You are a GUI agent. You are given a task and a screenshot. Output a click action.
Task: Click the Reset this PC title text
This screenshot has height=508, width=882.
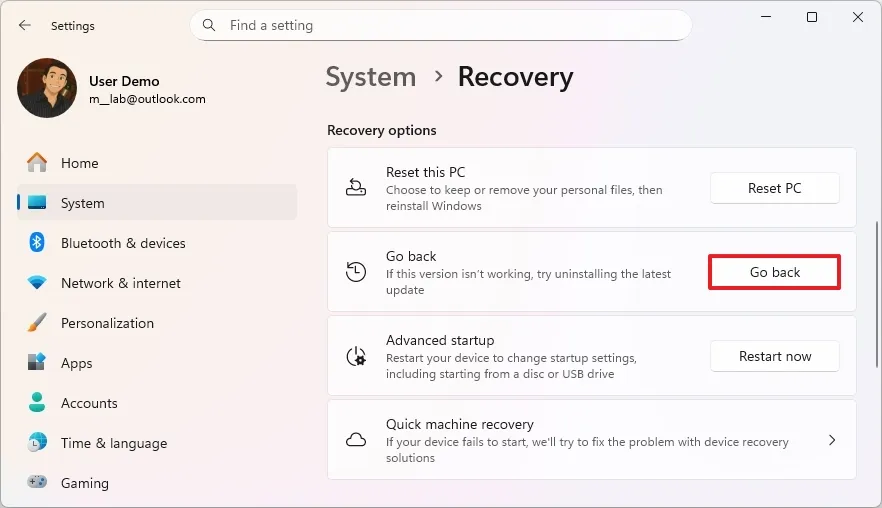[x=425, y=172]
